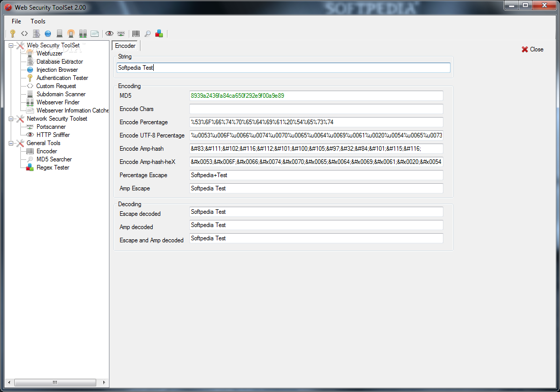Click the MD5 hash output field
This screenshot has height=392, width=560.
tap(316, 96)
